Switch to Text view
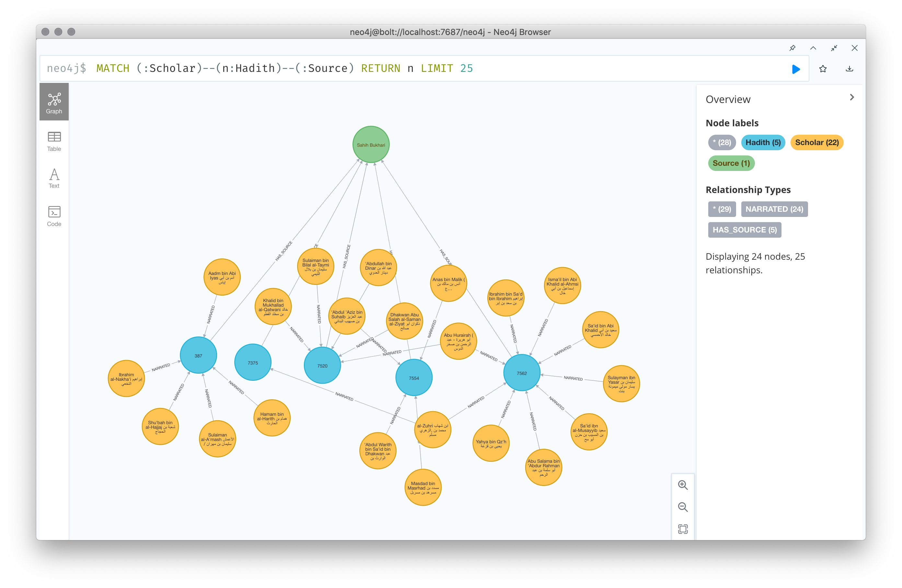 [x=54, y=178]
